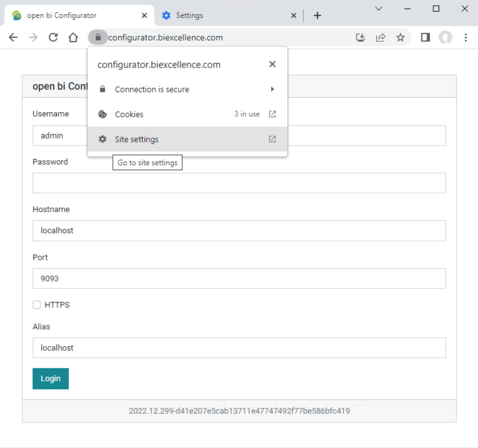This screenshot has height=448, width=478.
Task: Click the Hostname label
Action: [x=51, y=209]
